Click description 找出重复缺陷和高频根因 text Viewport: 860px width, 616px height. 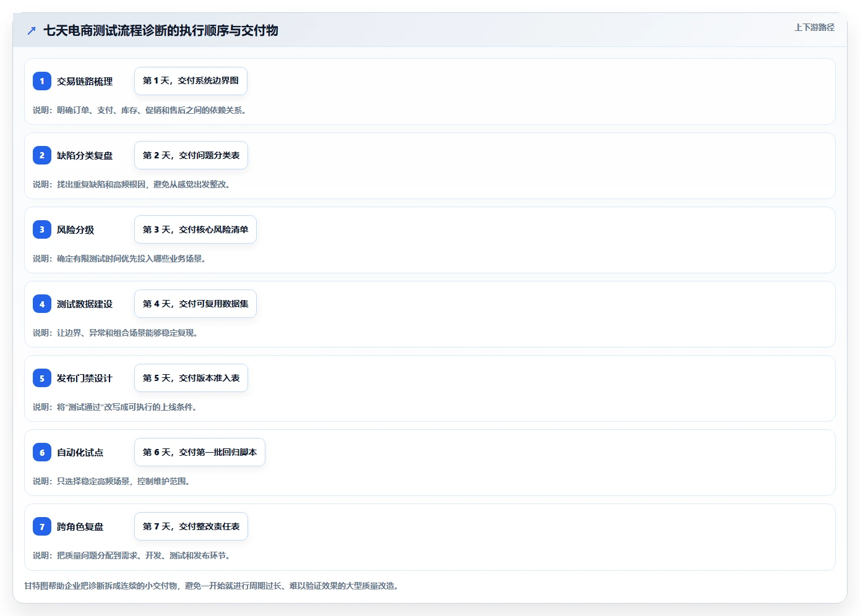(132, 184)
